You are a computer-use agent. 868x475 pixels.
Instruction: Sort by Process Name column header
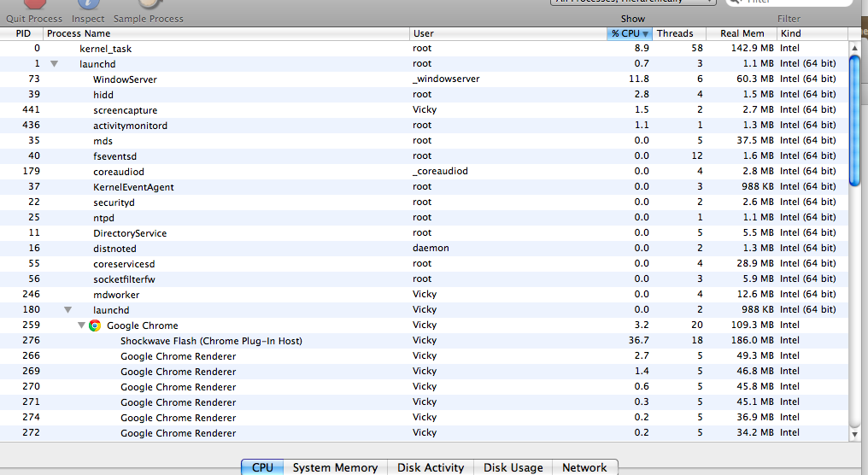tap(226, 33)
